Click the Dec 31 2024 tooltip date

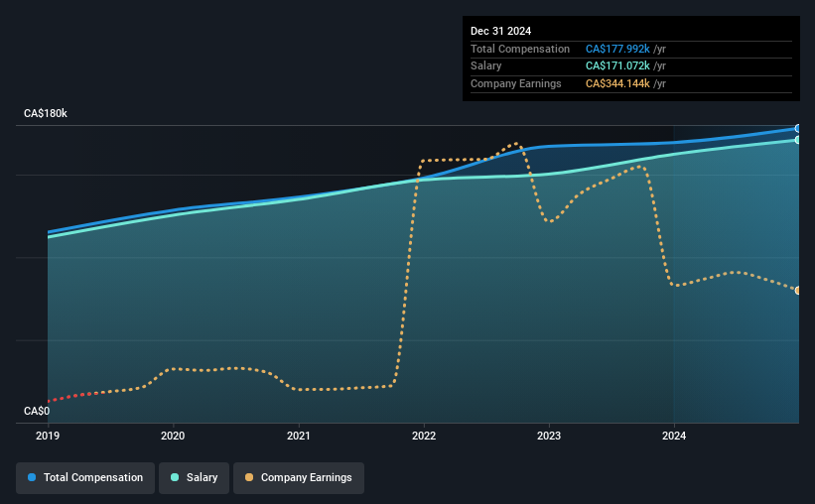tap(500, 31)
